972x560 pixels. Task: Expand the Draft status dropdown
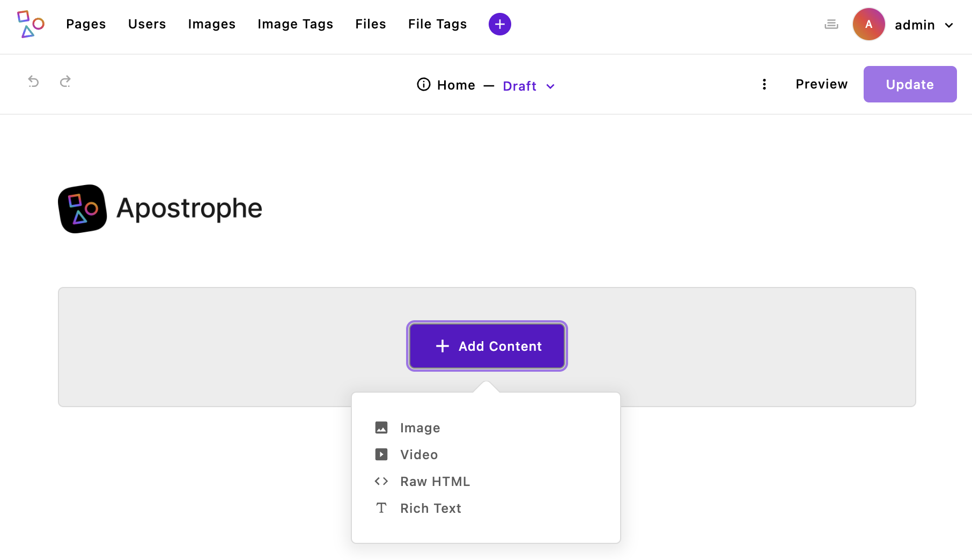[528, 86]
